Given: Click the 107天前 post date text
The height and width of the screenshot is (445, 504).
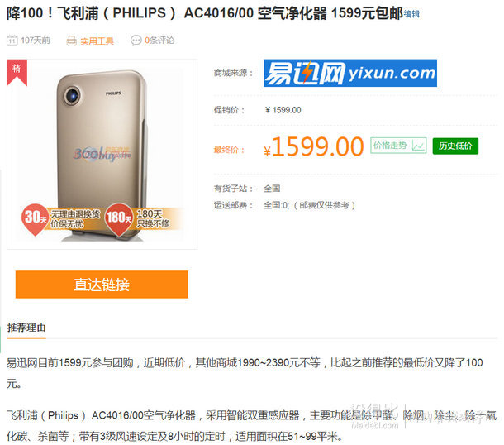Looking at the screenshot, I should click(36, 41).
